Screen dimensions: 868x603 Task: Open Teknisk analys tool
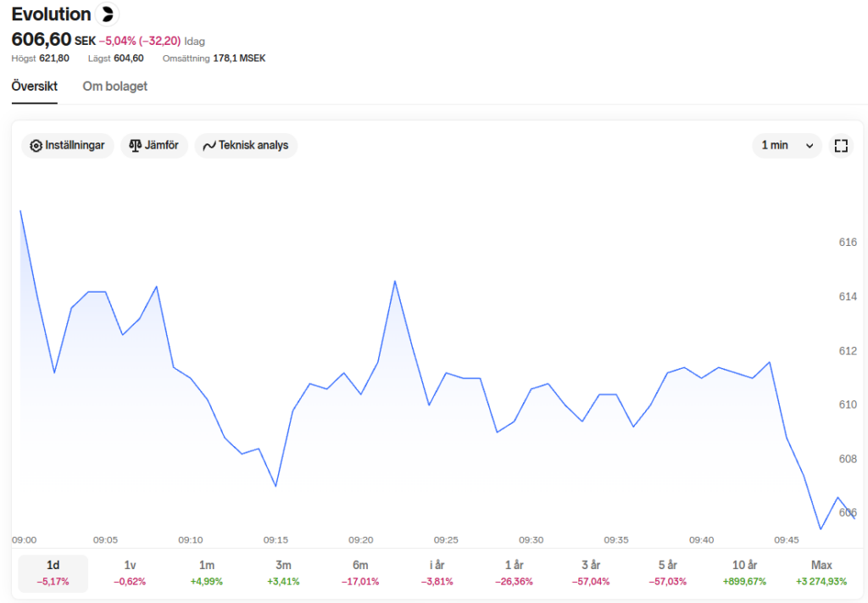tap(246, 146)
